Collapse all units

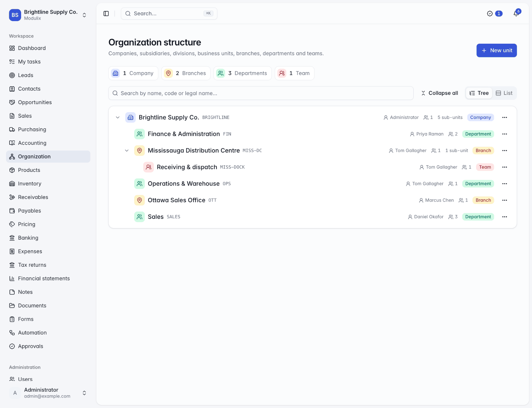[439, 93]
